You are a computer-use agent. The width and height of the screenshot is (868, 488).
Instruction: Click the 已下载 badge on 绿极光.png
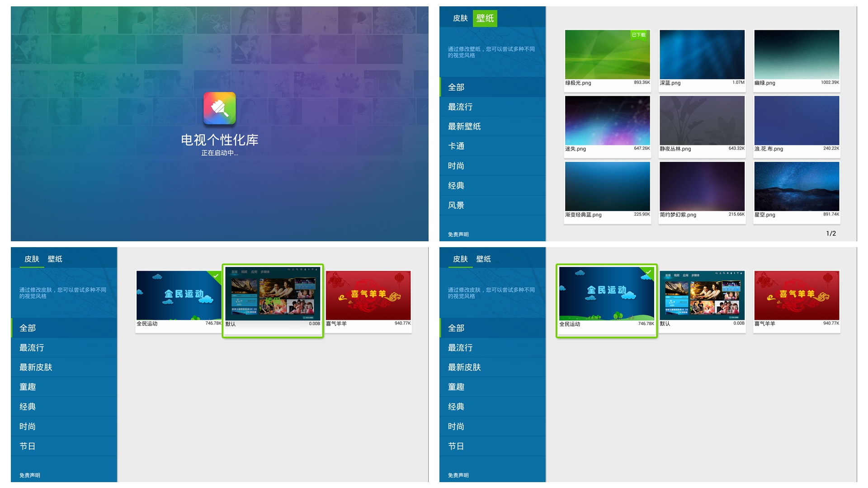[x=638, y=35]
